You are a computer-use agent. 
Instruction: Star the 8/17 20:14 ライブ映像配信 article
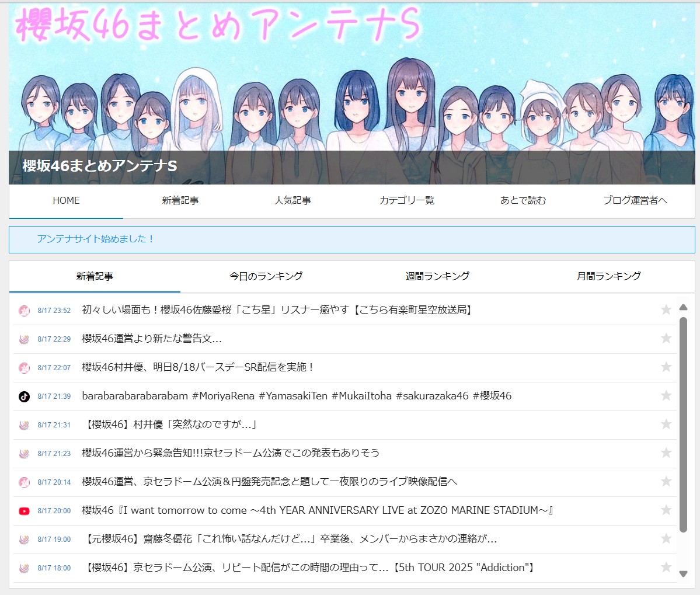[x=666, y=481]
